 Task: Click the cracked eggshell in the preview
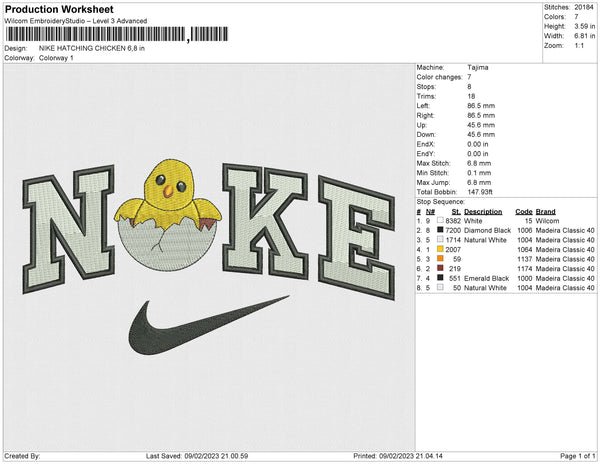167,245
